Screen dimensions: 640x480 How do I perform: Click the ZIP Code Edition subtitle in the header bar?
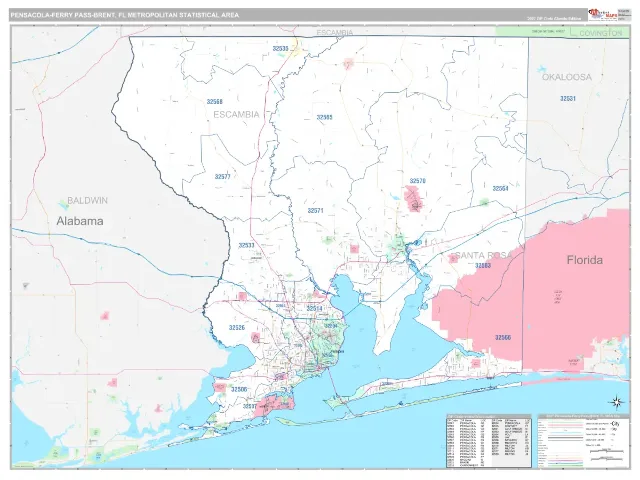(553, 19)
